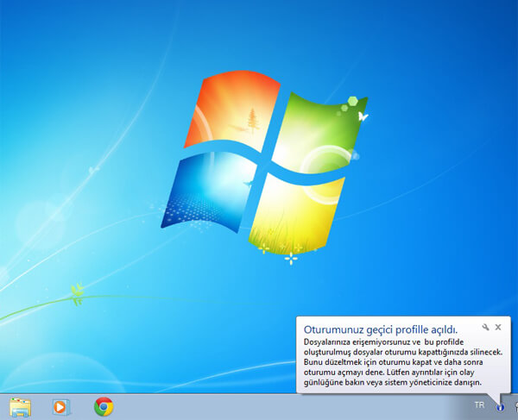Open Windows Explorer from the taskbar
This screenshot has width=518, height=420.
(21, 407)
